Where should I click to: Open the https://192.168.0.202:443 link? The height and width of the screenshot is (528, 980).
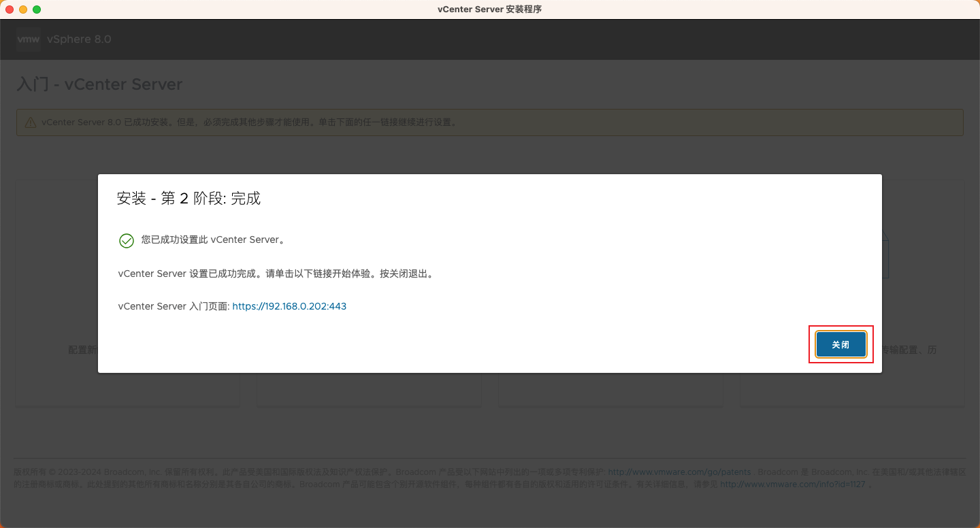coord(289,307)
